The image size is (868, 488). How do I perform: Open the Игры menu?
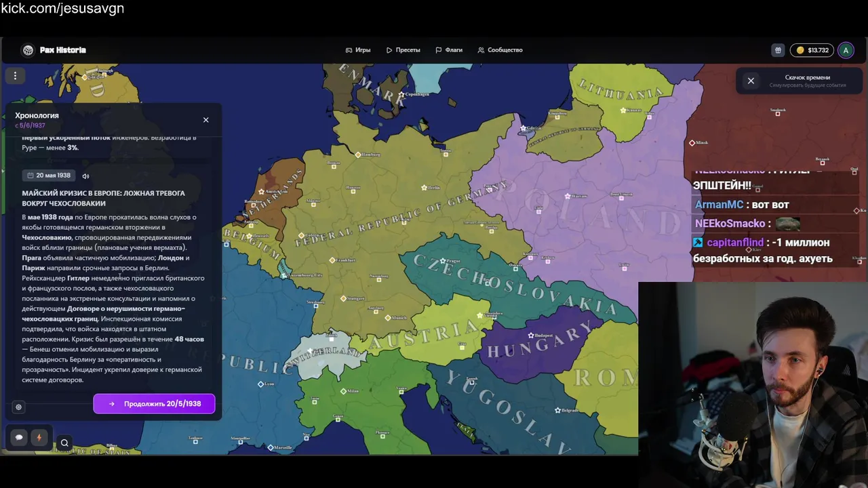coord(358,50)
